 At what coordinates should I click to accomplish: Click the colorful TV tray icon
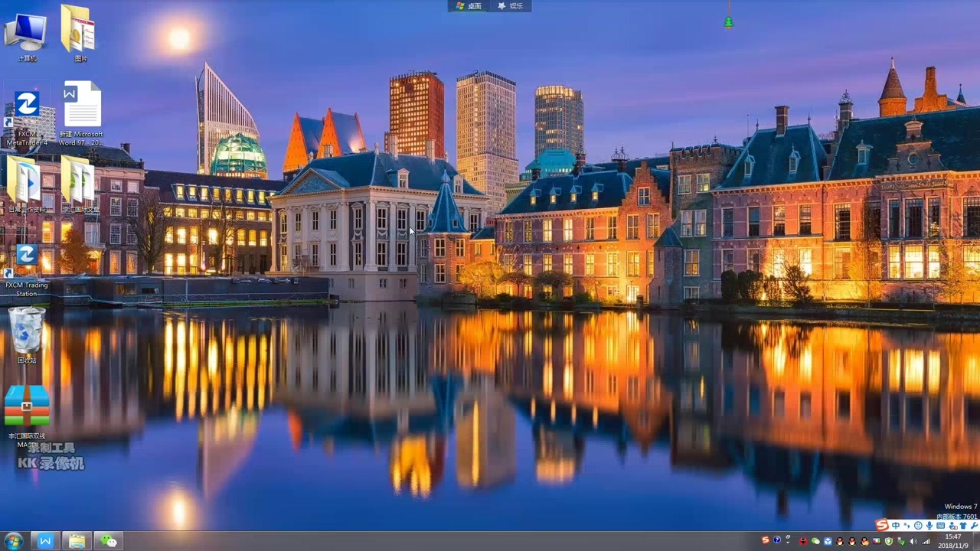[877, 541]
